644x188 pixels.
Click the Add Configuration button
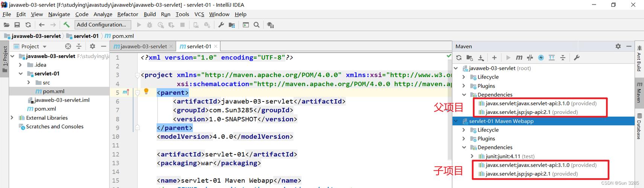point(102,25)
